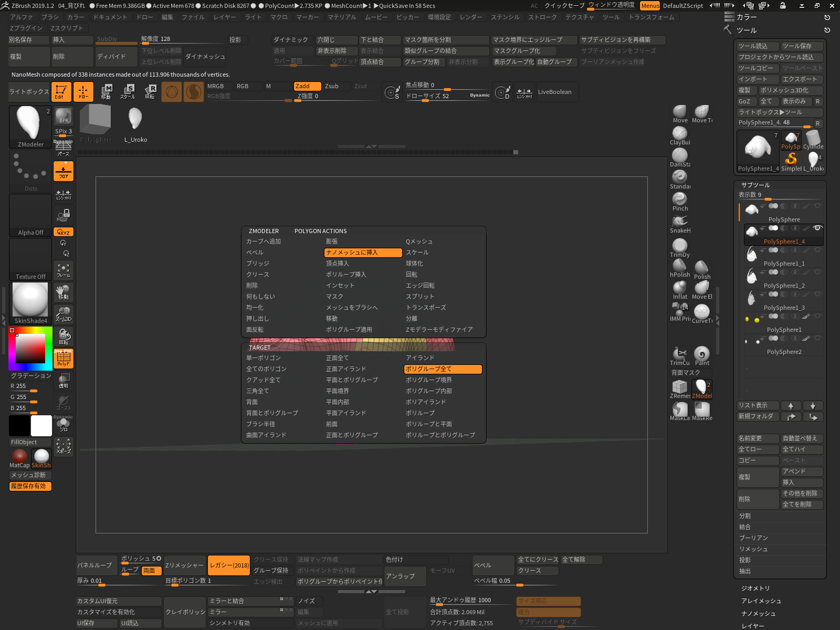Select the MaskLasso brush
The width and height of the screenshot is (840, 630).
(x=680, y=412)
